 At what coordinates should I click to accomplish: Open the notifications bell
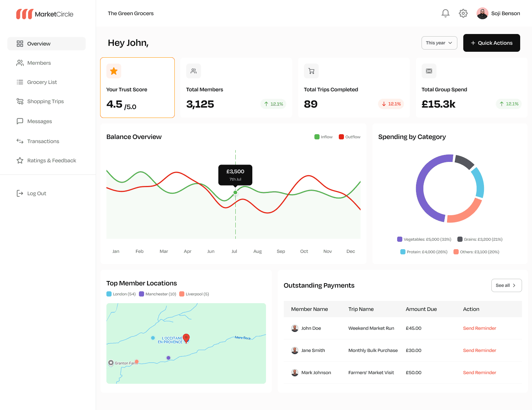coord(446,13)
